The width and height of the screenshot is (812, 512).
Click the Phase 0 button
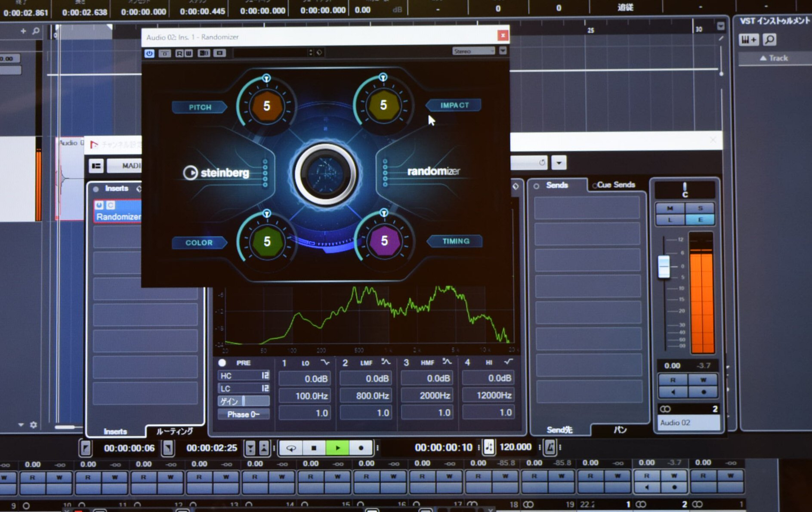pos(244,414)
